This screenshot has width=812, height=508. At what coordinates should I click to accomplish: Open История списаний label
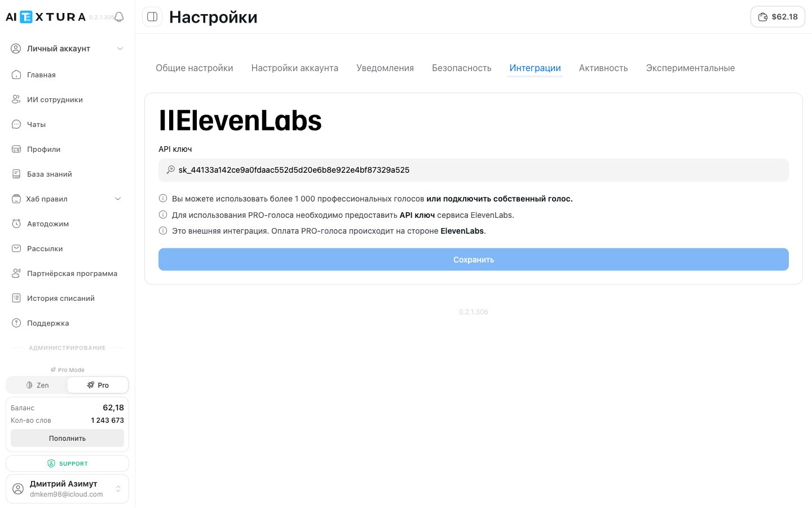click(61, 298)
